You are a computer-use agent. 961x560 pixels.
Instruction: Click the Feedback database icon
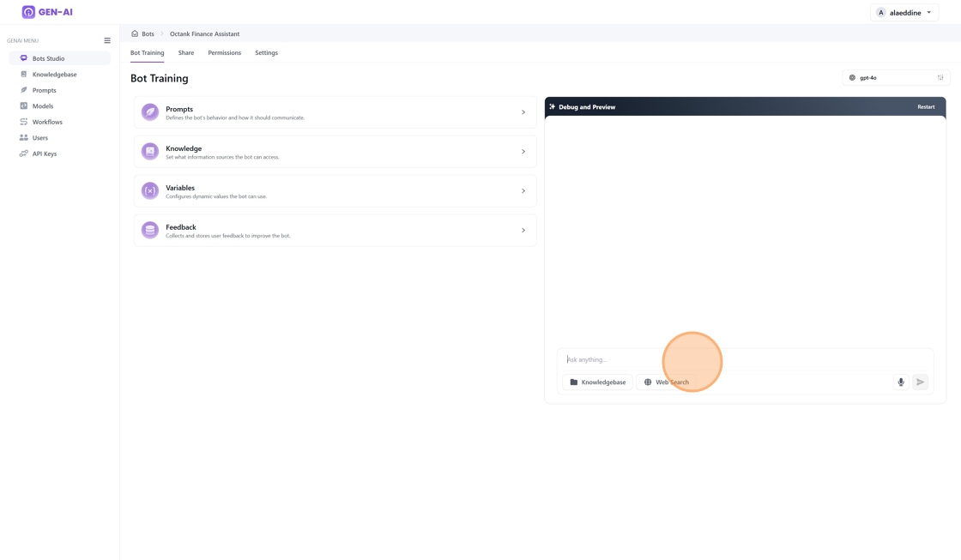point(150,231)
